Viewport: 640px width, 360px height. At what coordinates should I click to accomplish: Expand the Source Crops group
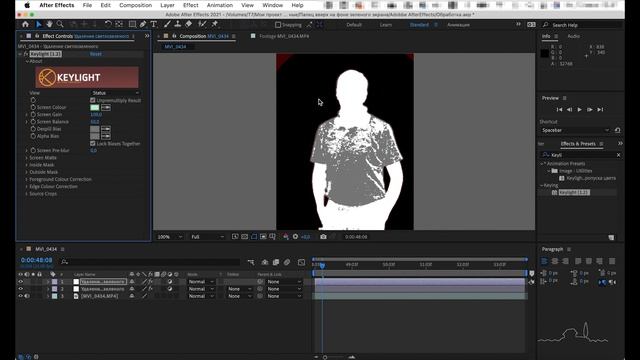27,194
